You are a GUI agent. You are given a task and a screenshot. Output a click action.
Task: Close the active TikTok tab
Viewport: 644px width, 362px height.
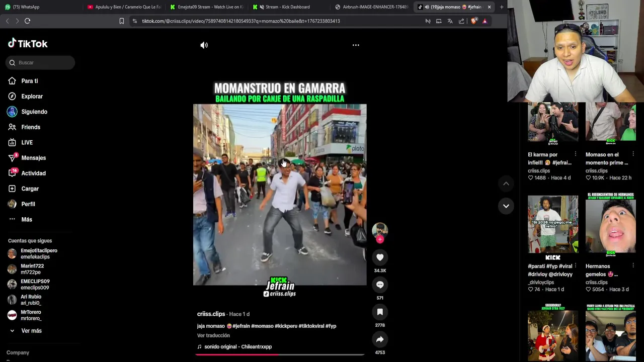tap(489, 7)
